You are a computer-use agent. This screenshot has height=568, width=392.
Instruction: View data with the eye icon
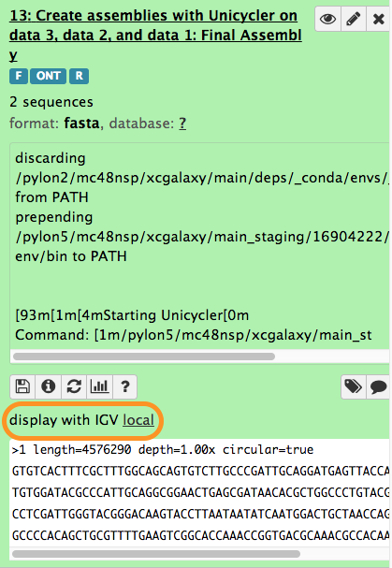click(x=327, y=19)
